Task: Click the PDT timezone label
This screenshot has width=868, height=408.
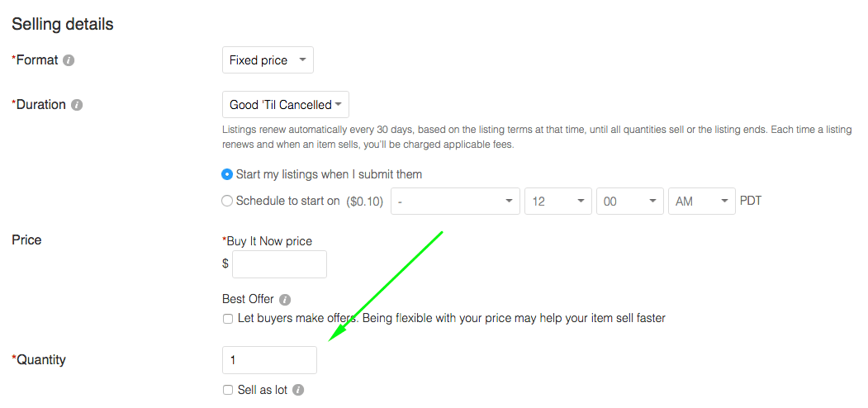Action: [751, 201]
